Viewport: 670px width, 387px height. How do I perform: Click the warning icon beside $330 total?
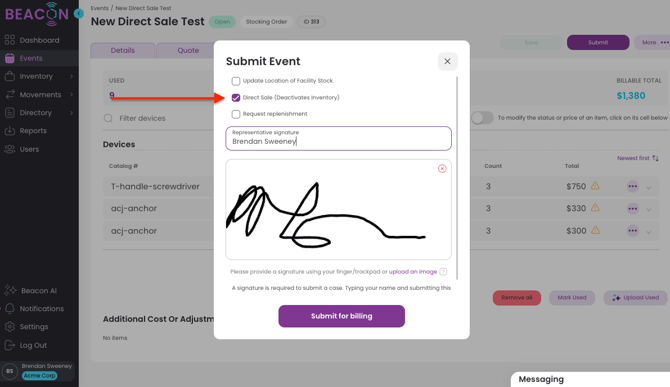[x=595, y=208]
